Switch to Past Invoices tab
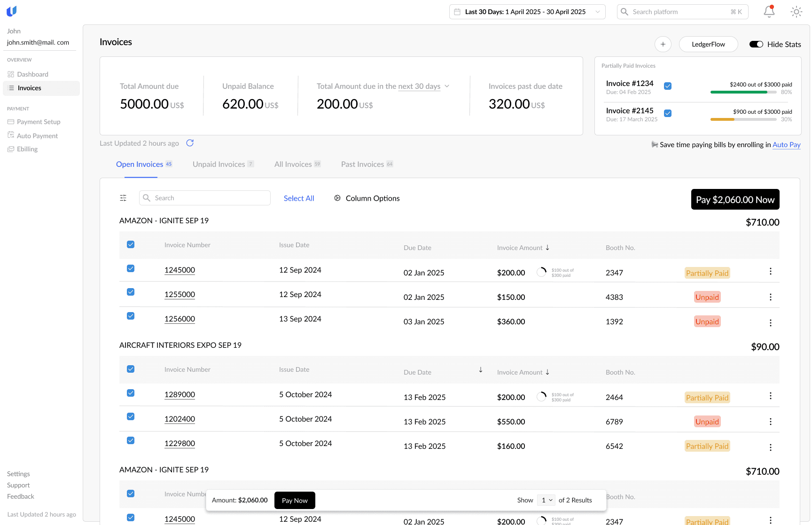 367,164
